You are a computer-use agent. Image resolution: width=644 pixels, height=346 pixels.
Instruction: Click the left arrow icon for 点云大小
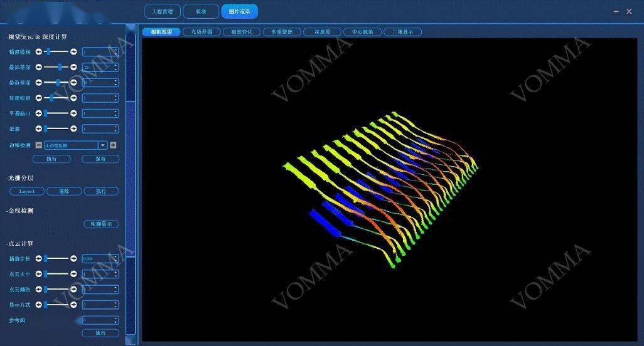pyautogui.click(x=38, y=274)
